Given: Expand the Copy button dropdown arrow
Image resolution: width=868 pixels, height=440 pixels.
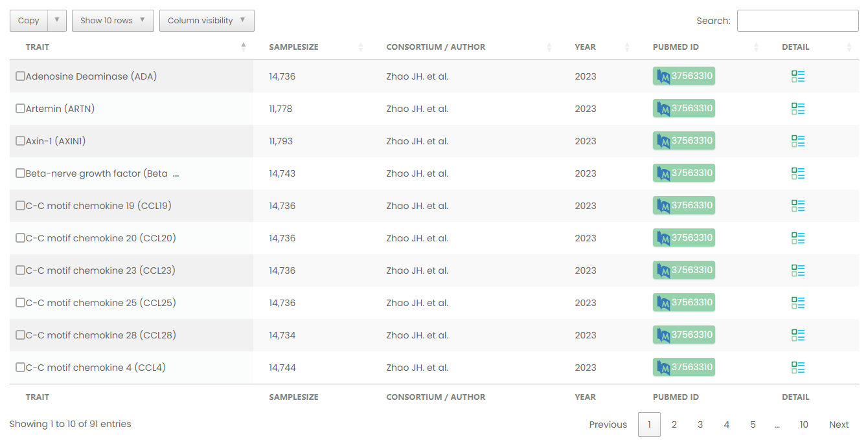Looking at the screenshot, I should tap(57, 21).
